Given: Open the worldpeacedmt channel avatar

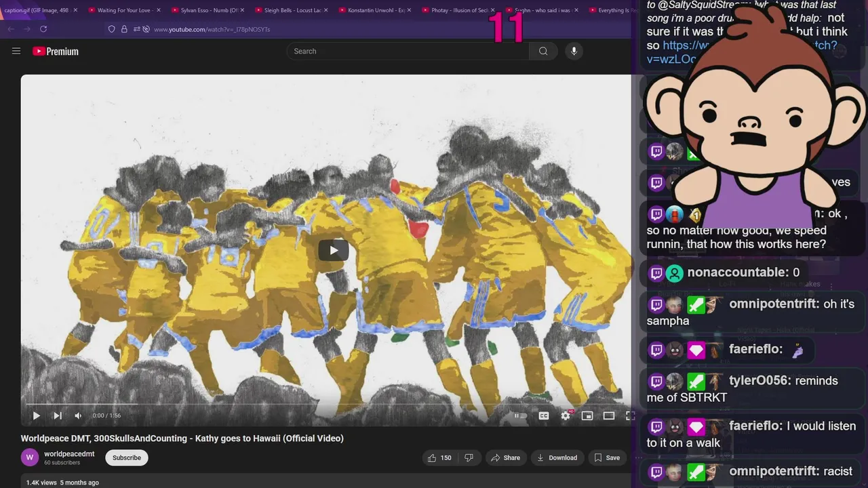Looking at the screenshot, I should tap(30, 457).
